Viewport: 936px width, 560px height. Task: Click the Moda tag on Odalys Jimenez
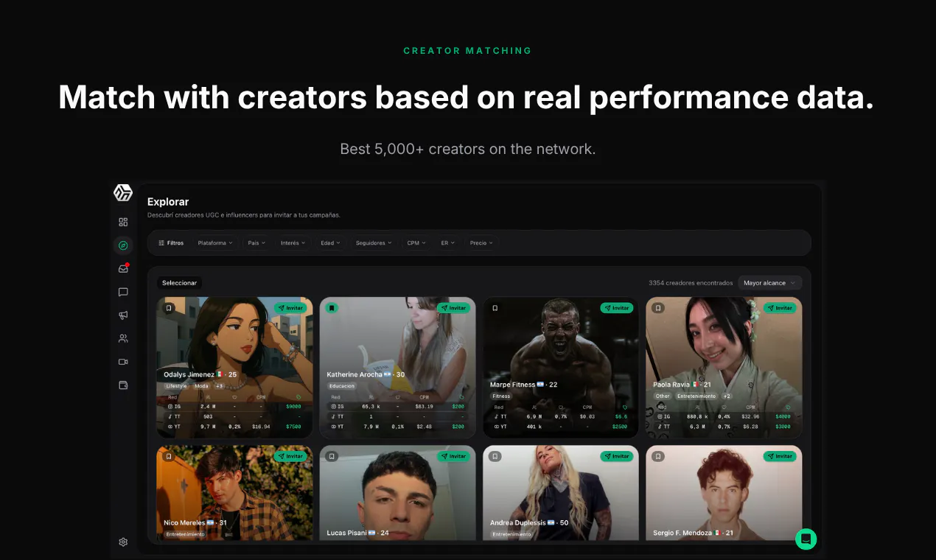pyautogui.click(x=201, y=386)
